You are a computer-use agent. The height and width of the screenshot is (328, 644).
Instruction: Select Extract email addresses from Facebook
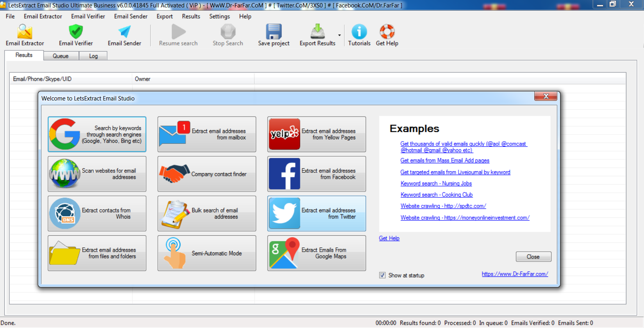tap(316, 174)
